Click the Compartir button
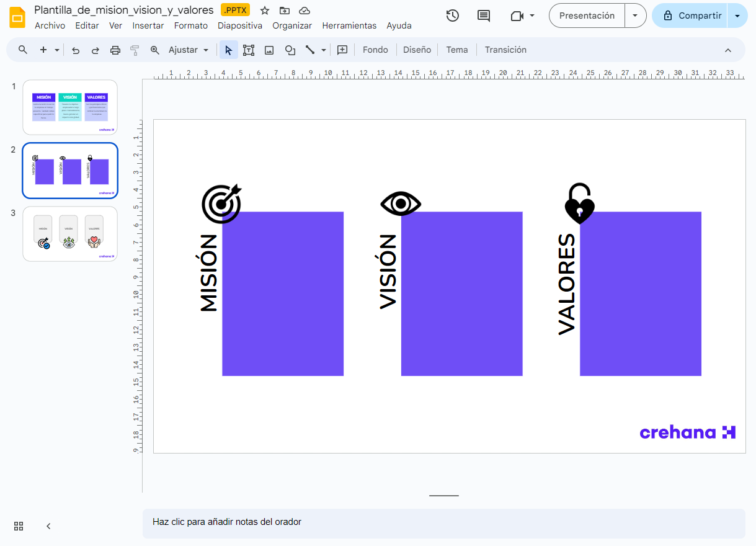Viewport: 756px width, 546px height. pos(692,16)
